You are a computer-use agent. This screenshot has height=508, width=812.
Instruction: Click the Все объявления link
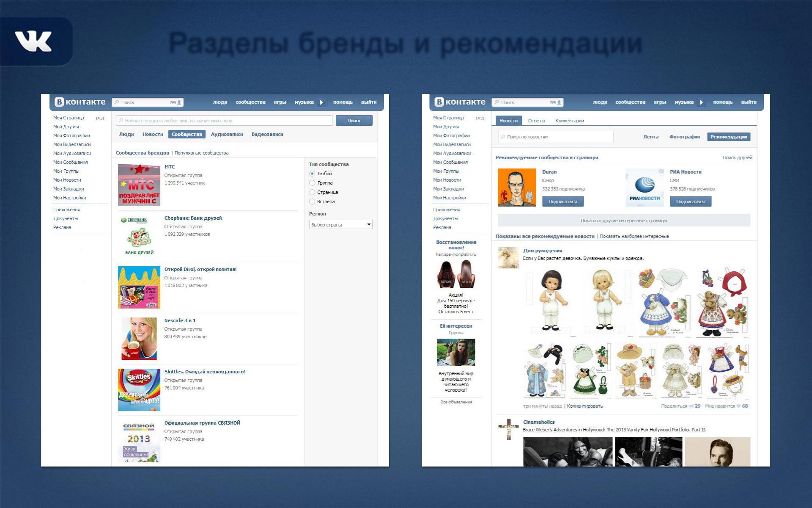point(456,402)
